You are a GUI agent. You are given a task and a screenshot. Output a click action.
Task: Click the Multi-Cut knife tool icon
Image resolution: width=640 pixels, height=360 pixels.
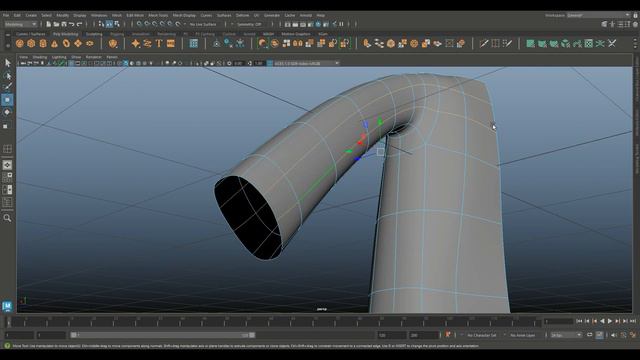coord(484,43)
